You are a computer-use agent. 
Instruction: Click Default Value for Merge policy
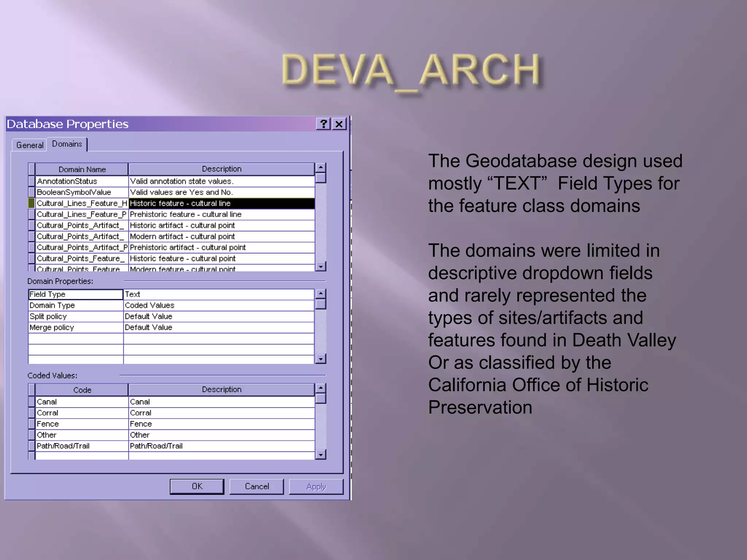pos(219,327)
